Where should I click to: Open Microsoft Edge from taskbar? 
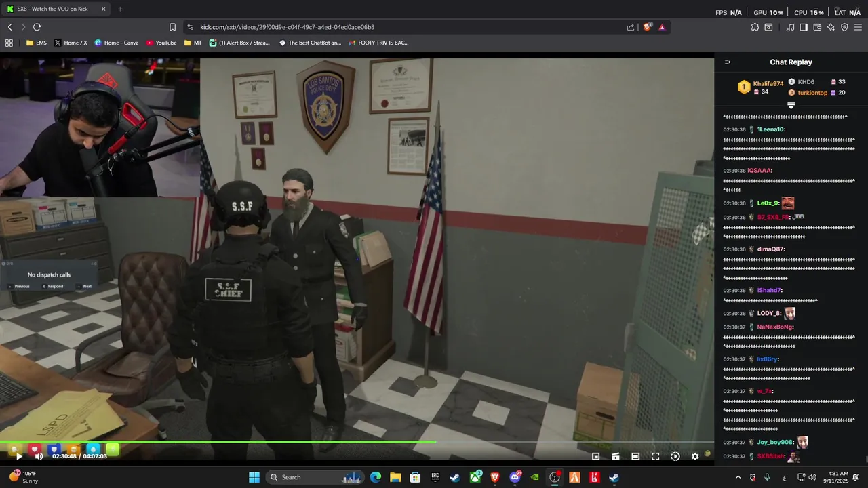pos(376,477)
